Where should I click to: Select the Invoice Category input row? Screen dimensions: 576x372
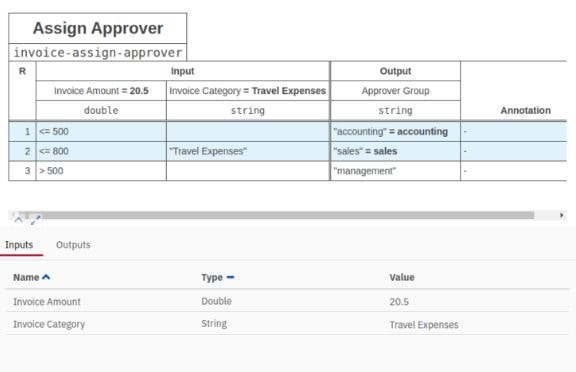287,324
